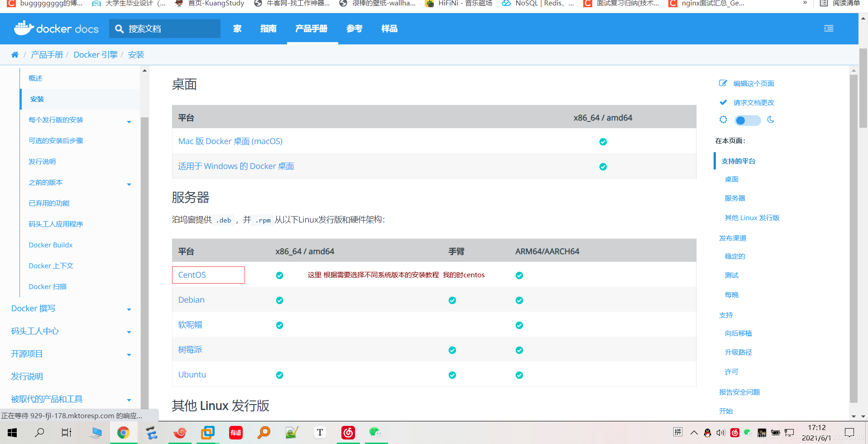
Task: Open Notepad++ from the taskbar
Action: (292, 433)
